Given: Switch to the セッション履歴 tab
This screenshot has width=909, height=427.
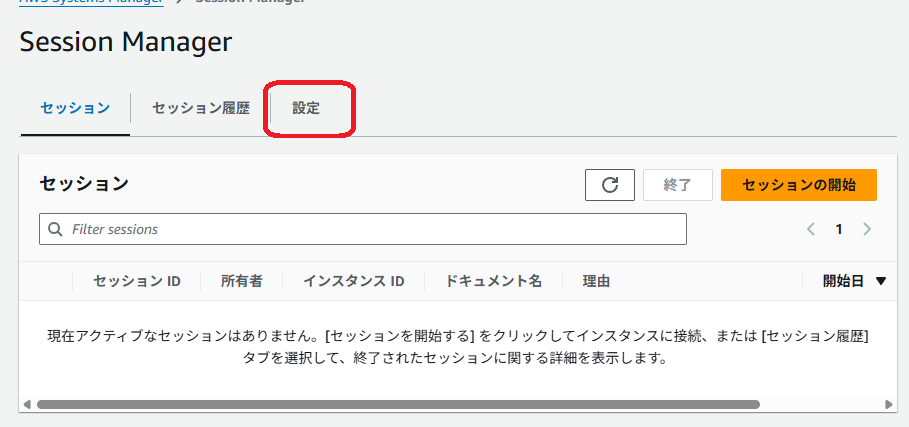Looking at the screenshot, I should click(201, 108).
